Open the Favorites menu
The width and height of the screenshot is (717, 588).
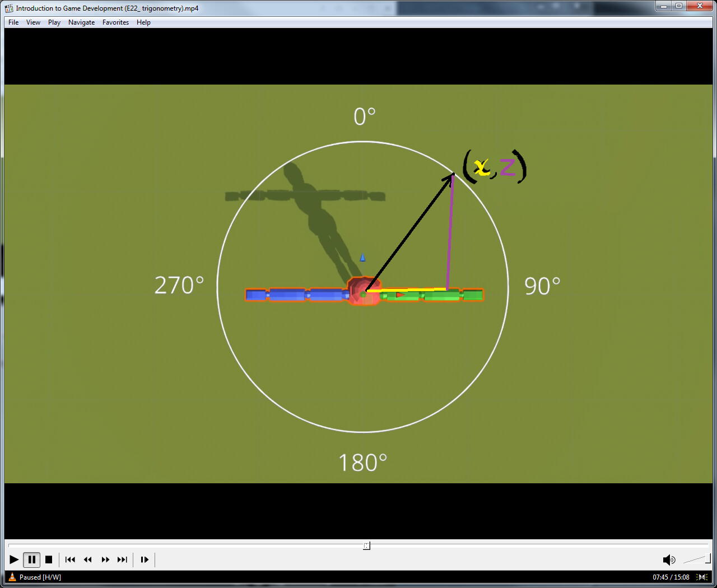pos(116,22)
